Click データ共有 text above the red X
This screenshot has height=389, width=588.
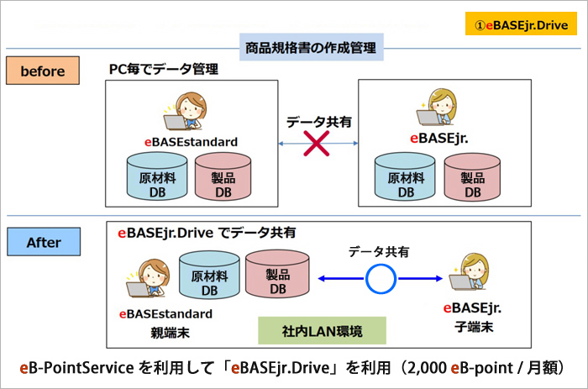(x=318, y=122)
